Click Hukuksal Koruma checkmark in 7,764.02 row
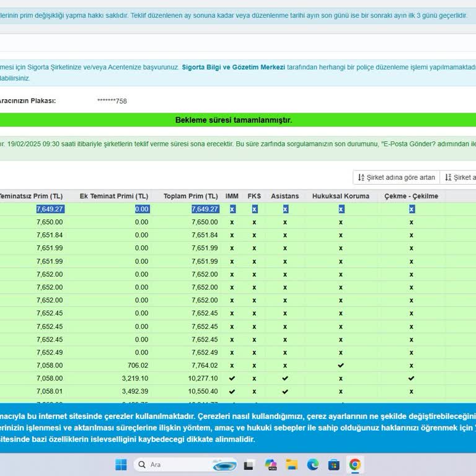 point(341,365)
